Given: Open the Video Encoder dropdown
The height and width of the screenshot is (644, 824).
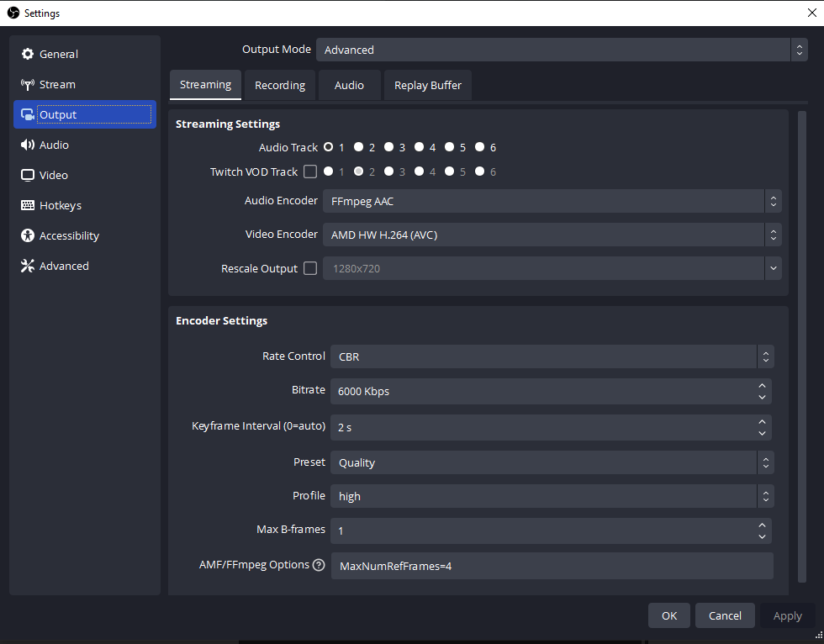Looking at the screenshot, I should click(x=552, y=235).
